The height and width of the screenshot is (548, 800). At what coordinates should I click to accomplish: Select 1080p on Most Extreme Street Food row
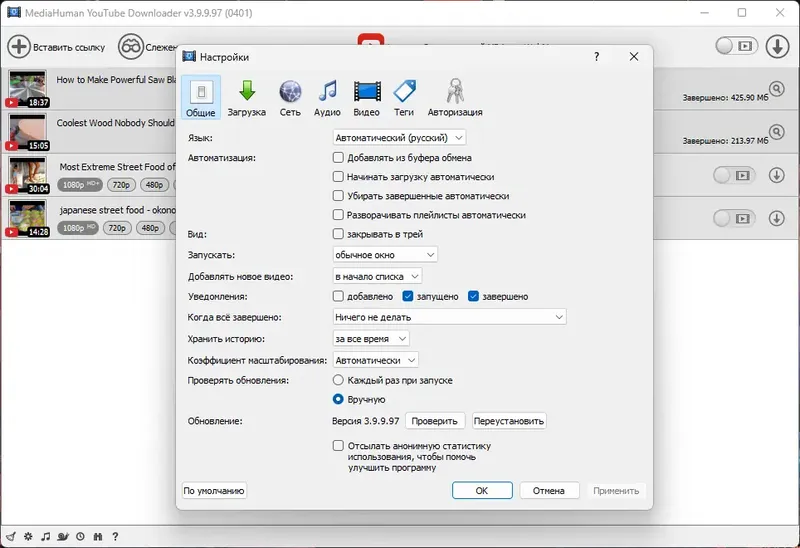[80, 185]
